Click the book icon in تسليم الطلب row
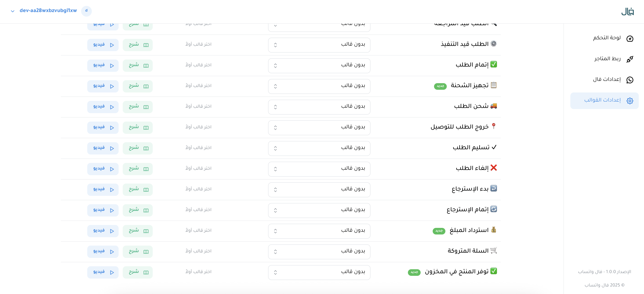Image resolution: width=644 pixels, height=294 pixels. 146,148
